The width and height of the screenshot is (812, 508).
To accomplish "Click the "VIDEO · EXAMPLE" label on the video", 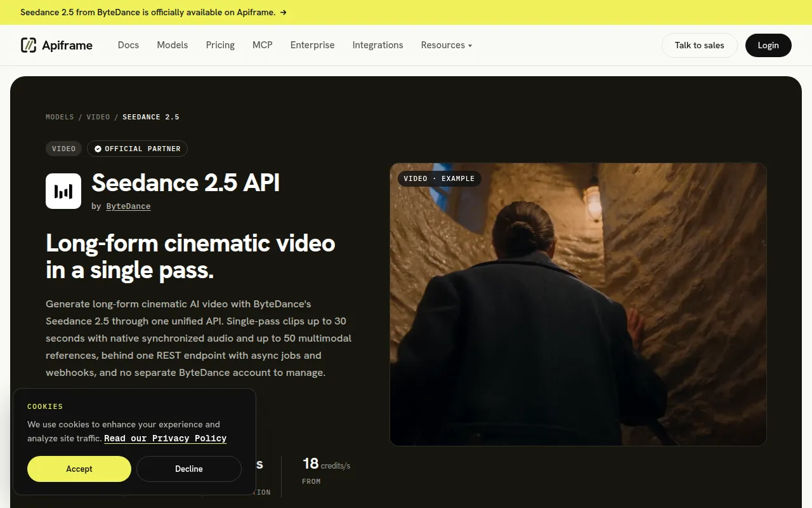I will coord(440,178).
